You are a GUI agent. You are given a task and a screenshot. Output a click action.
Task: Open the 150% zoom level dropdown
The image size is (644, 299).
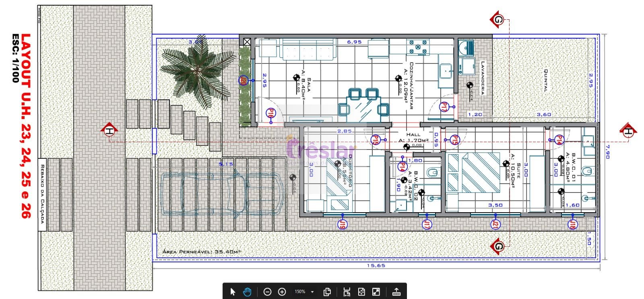[304, 292]
